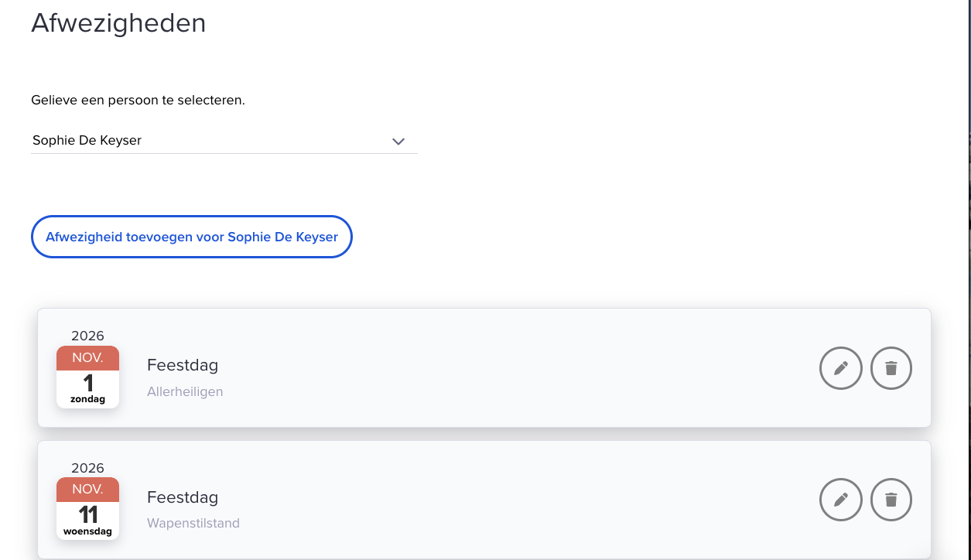
Task: Open the Sophie De Keyser person selector
Action: coord(224,141)
